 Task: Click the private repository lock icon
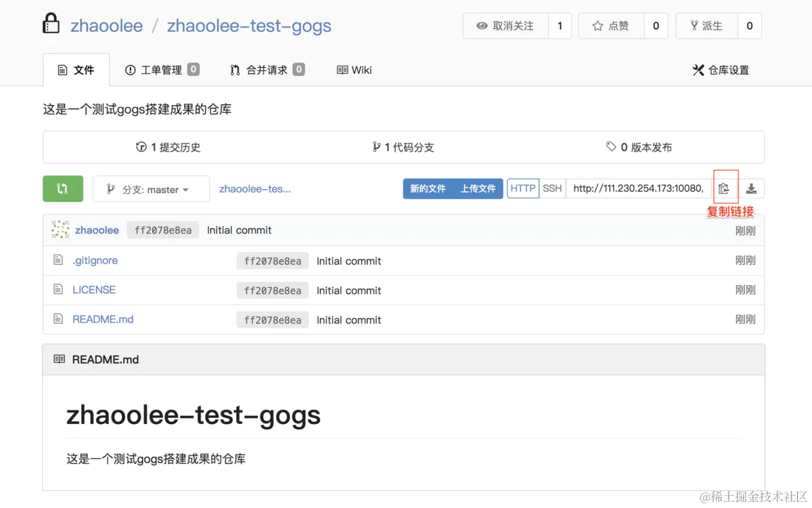click(x=51, y=24)
